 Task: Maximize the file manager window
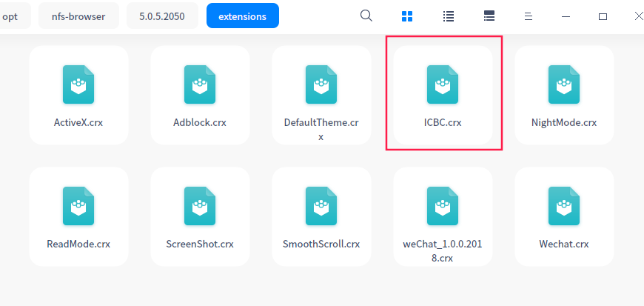(x=603, y=16)
